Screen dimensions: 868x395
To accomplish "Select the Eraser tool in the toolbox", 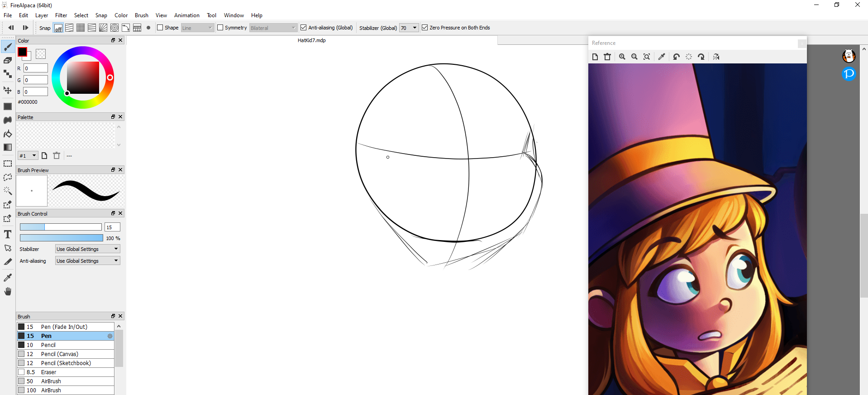I will click(x=8, y=60).
